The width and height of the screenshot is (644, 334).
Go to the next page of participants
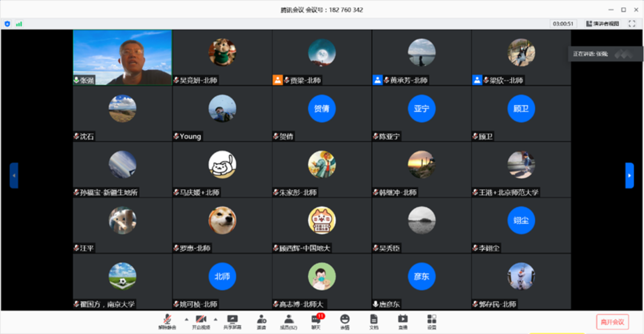[629, 175]
